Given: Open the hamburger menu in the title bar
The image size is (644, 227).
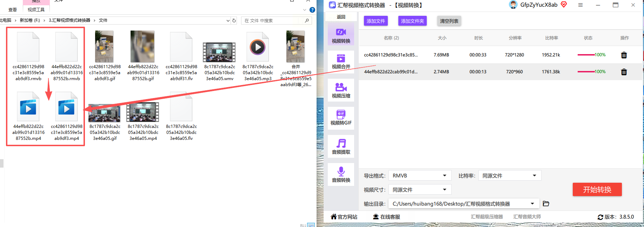Looking at the screenshot, I should (580, 5).
